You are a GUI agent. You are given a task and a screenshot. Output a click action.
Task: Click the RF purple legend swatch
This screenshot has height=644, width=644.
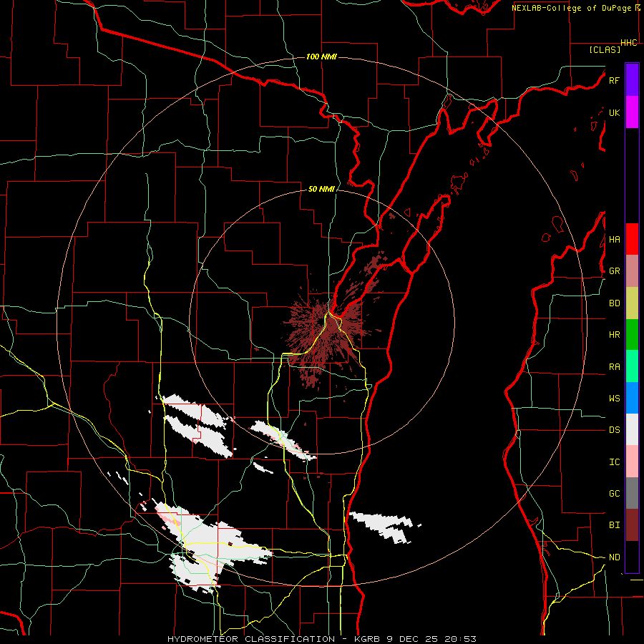coord(632,80)
